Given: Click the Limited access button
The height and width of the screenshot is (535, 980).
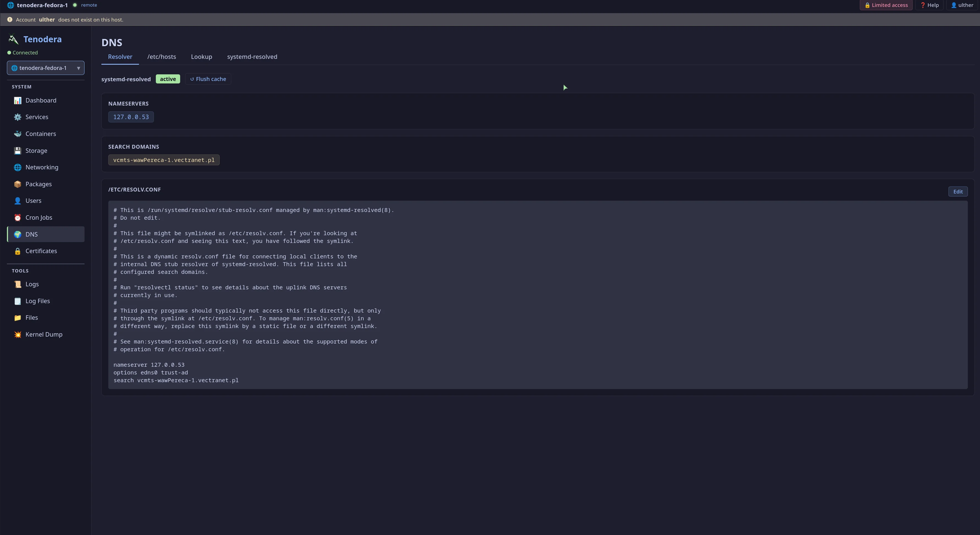Looking at the screenshot, I should (x=886, y=5).
